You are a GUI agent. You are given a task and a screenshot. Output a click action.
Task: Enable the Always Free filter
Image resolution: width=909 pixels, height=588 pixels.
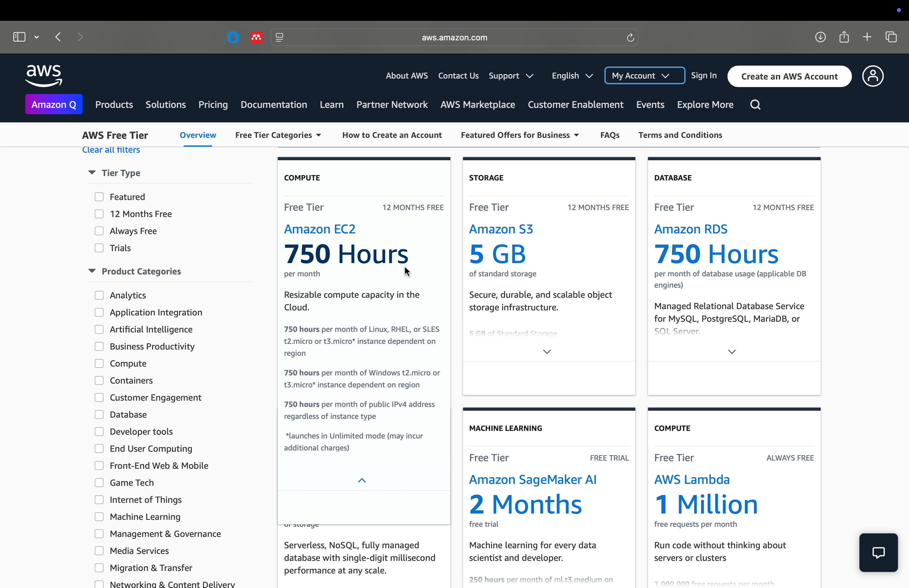(x=99, y=231)
